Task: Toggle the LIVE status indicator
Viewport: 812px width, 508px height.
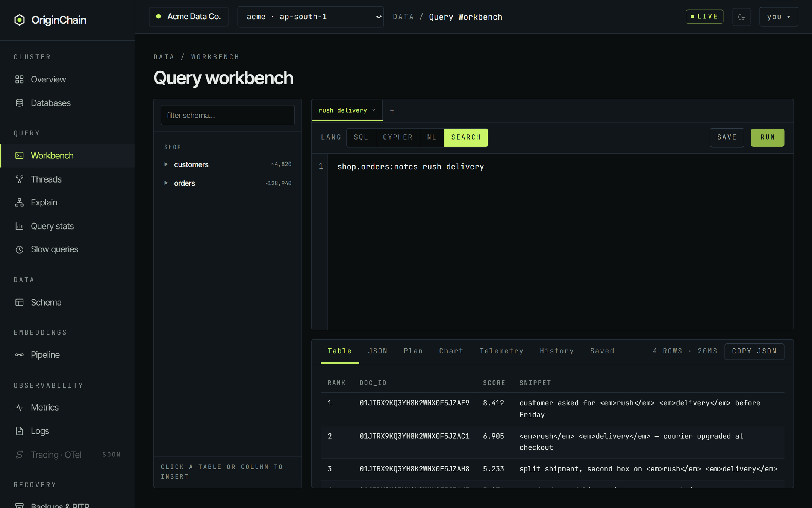Action: (x=704, y=17)
